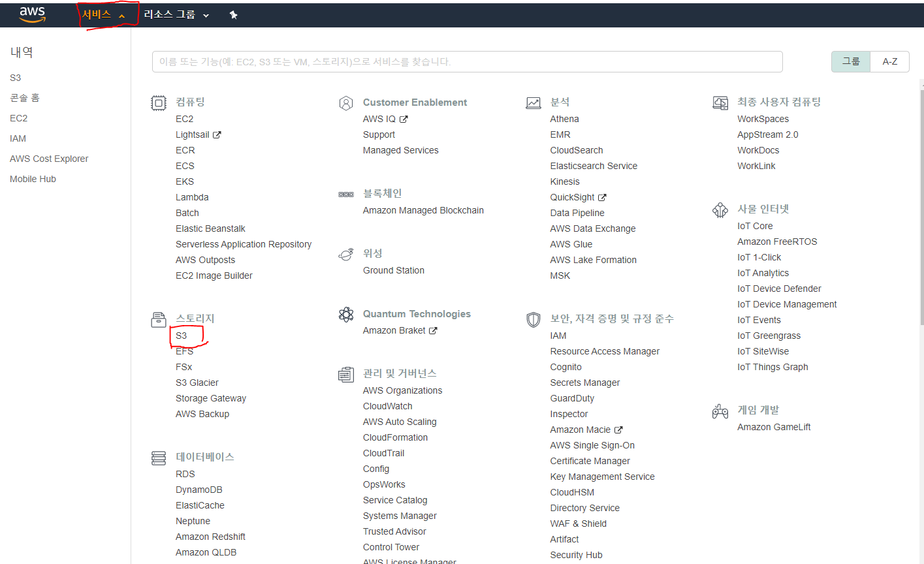
Task: Click the End User Computing (최종 사용자 컴퓨팅) icon
Action: (720, 102)
